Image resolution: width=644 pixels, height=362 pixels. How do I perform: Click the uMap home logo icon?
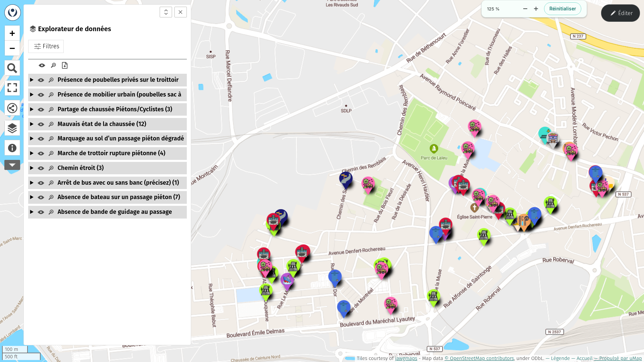(x=12, y=12)
